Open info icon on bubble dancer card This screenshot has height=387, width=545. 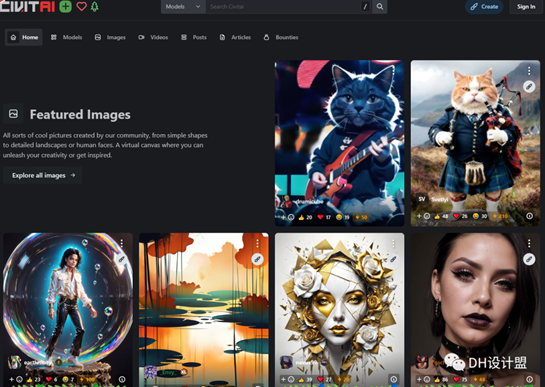[x=122, y=379]
